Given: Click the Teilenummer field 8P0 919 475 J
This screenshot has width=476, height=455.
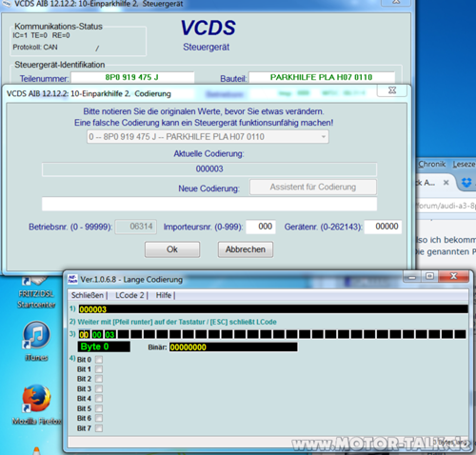Looking at the screenshot, I should pyautogui.click(x=132, y=77).
